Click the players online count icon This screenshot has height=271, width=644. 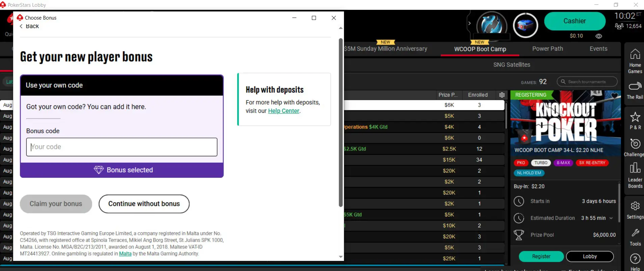619,26
